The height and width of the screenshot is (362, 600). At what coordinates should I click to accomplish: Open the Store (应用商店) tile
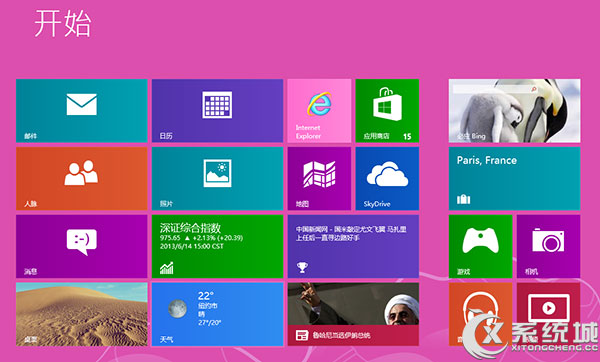click(x=387, y=111)
